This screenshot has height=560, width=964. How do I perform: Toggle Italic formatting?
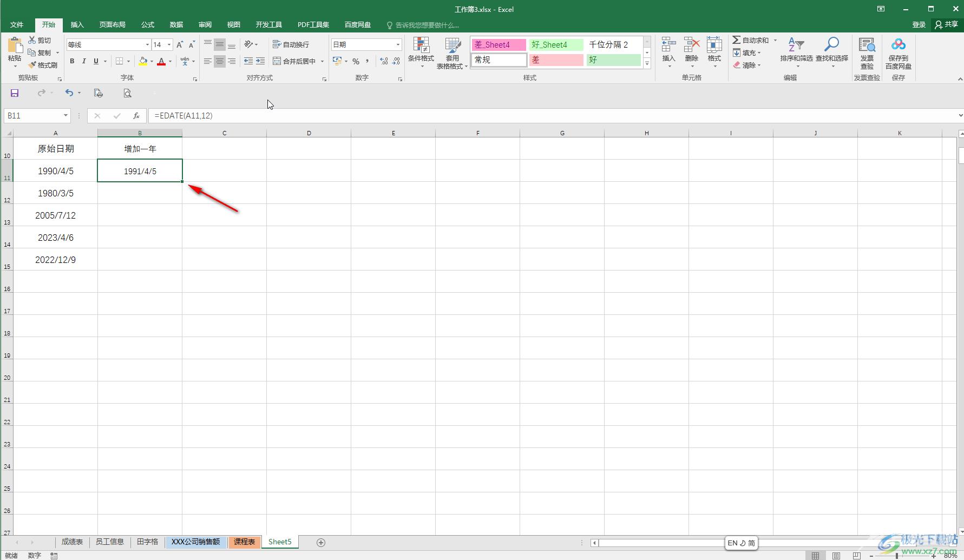[x=84, y=61]
